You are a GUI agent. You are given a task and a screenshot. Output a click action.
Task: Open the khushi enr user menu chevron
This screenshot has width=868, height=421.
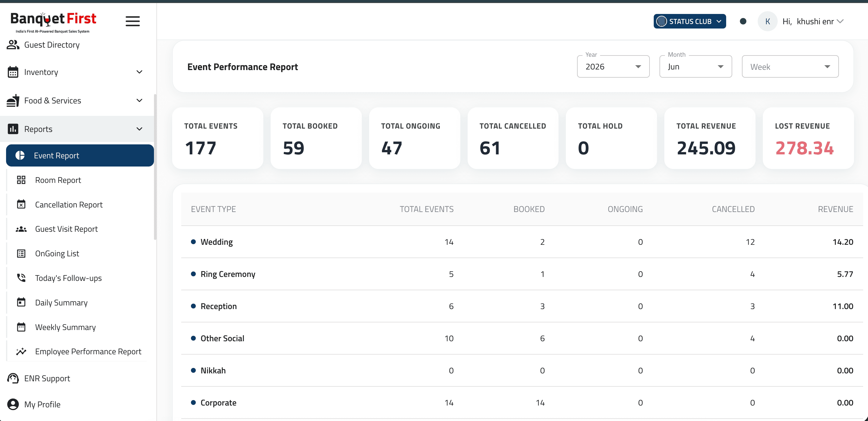point(840,21)
